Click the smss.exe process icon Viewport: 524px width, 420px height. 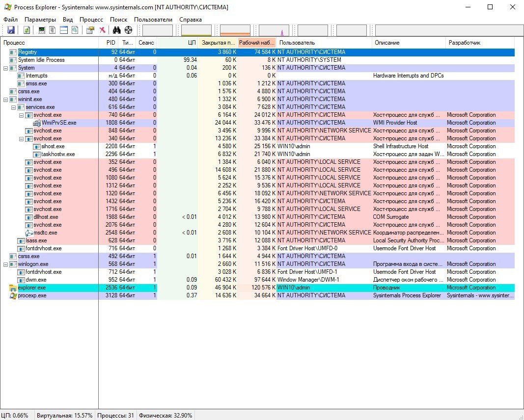tap(21, 83)
